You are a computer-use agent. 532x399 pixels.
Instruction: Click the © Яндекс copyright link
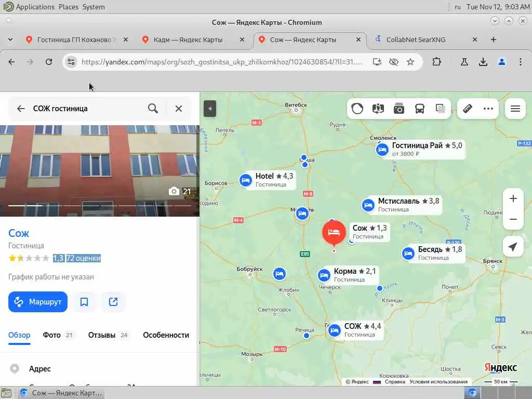point(357,382)
